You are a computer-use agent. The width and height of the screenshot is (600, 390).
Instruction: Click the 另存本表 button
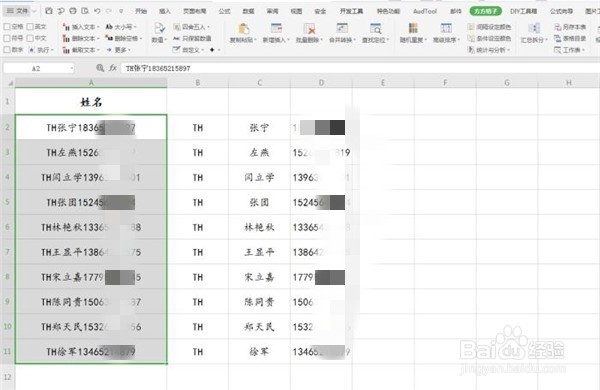pos(570,27)
